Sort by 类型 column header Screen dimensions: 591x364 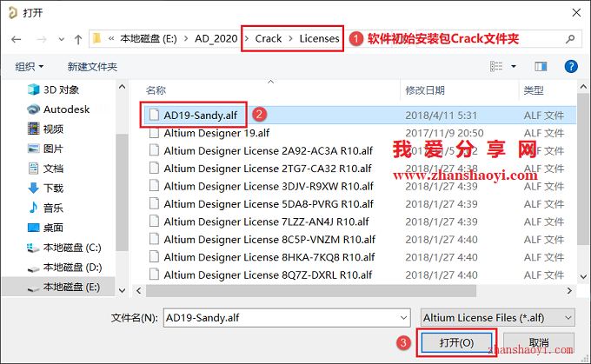click(x=534, y=90)
